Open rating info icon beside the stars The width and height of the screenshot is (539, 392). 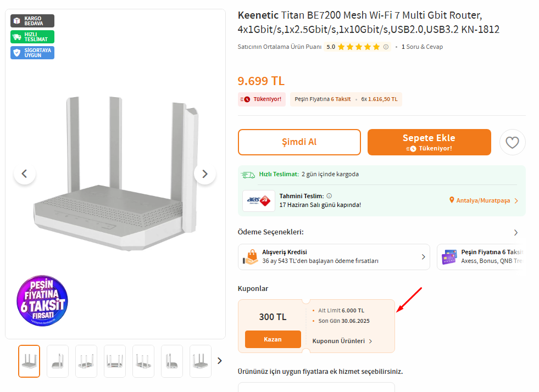(386, 47)
